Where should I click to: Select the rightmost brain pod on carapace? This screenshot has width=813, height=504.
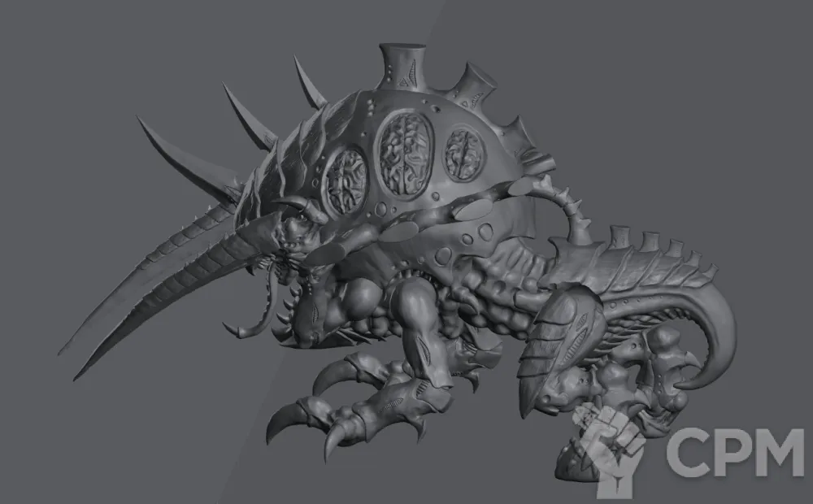[x=465, y=153]
